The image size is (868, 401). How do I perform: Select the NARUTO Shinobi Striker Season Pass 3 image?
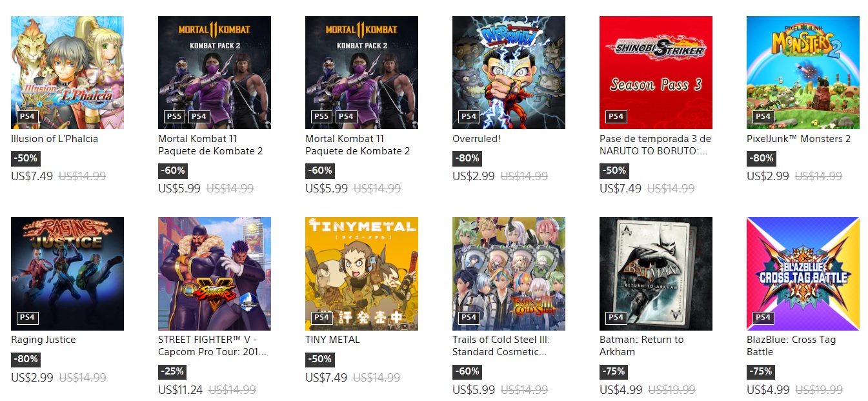pyautogui.click(x=656, y=73)
